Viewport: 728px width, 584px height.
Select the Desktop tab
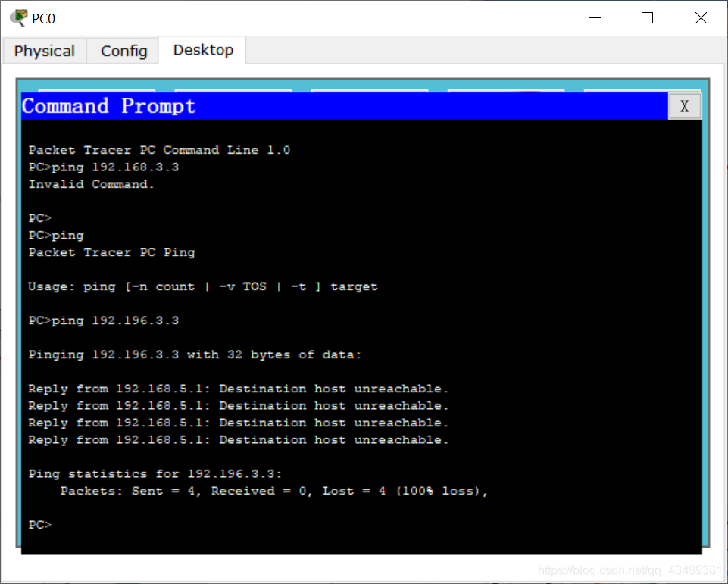[203, 50]
